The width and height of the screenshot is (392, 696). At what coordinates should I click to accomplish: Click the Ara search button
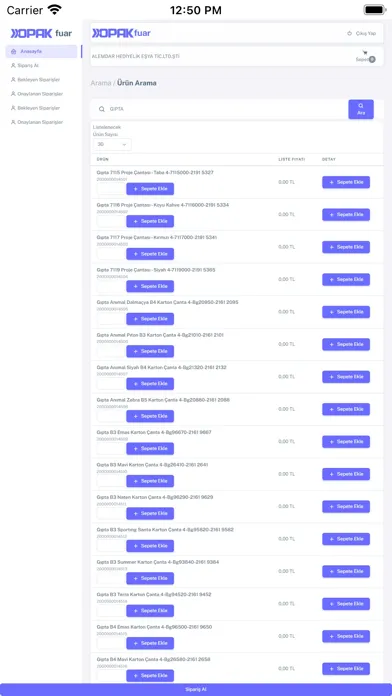coord(361,109)
